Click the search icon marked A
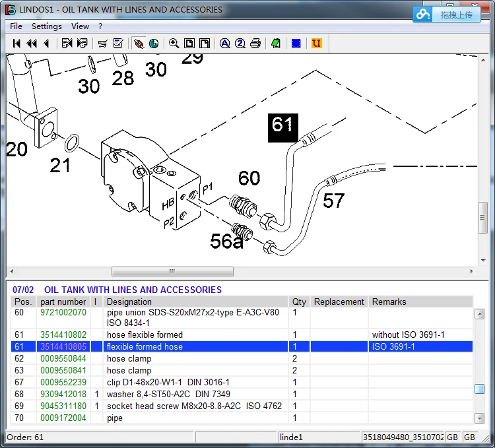Viewport: 495px width, 448px height. pyautogui.click(x=225, y=44)
